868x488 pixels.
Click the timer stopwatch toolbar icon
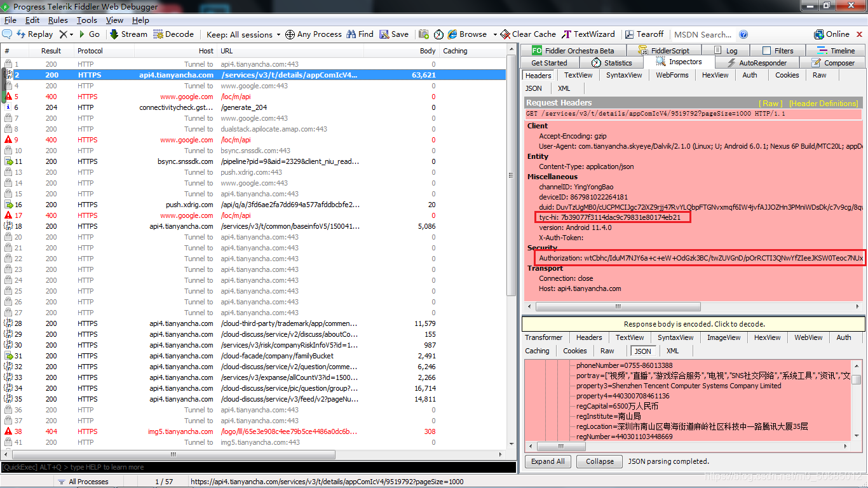439,34
